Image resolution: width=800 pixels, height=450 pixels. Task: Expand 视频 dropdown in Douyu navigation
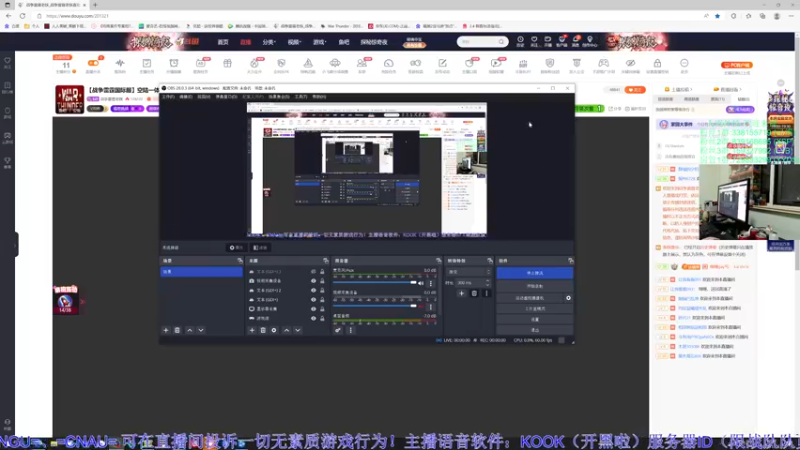pyautogui.click(x=294, y=42)
